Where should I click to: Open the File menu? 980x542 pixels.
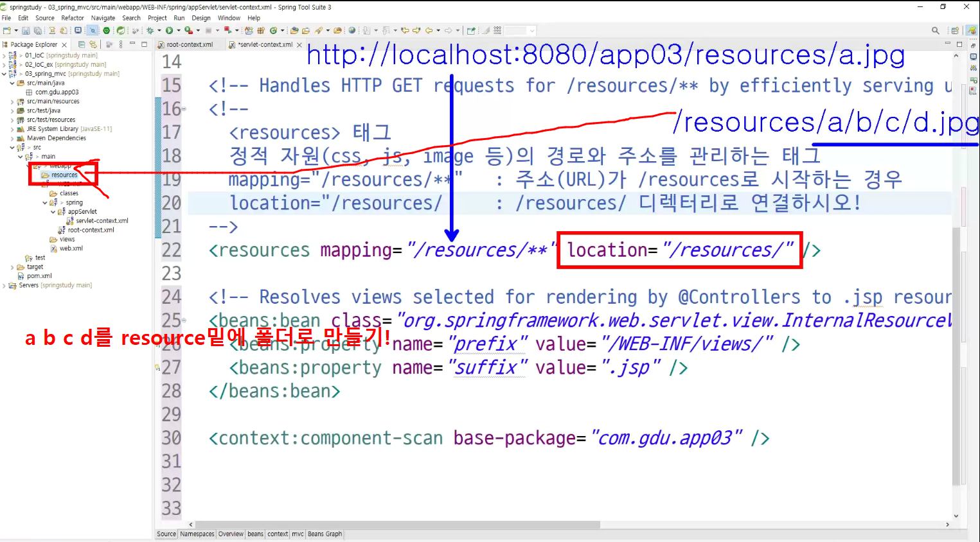(x=6, y=18)
